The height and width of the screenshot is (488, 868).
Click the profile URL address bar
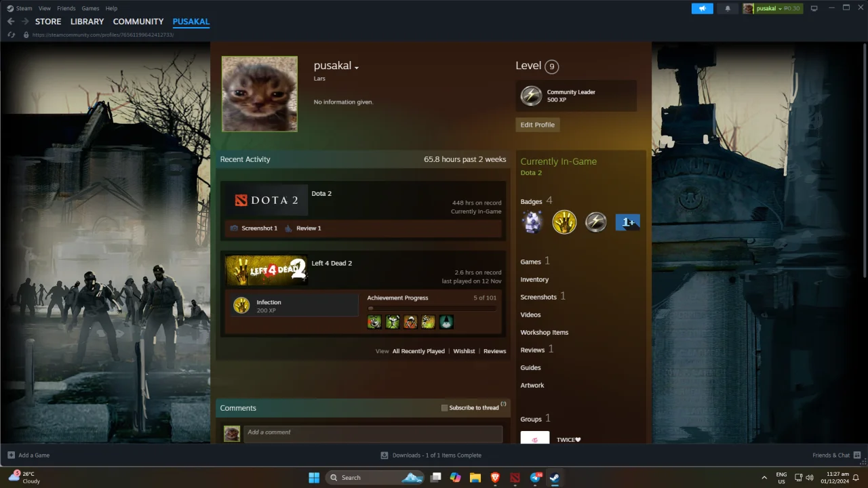pos(102,35)
